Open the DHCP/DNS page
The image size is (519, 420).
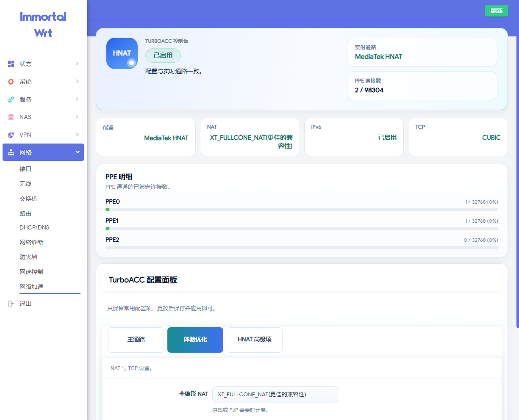tap(34, 227)
